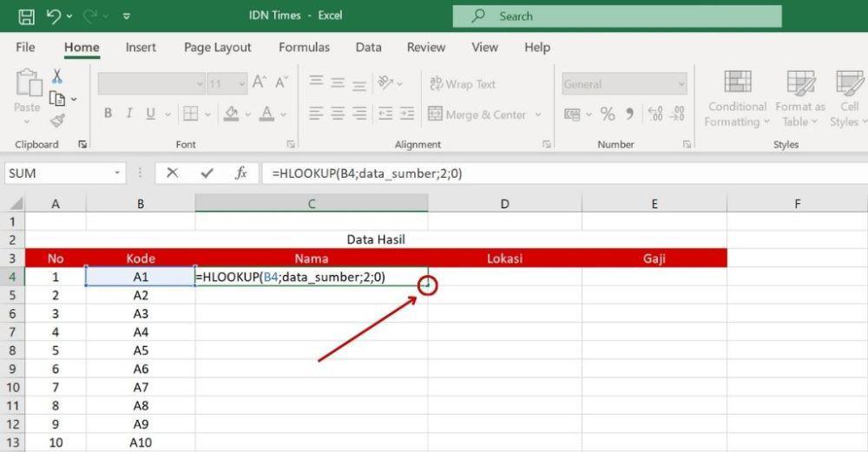Click the Search box in title bar
The width and height of the screenshot is (868, 452).
click(x=617, y=16)
